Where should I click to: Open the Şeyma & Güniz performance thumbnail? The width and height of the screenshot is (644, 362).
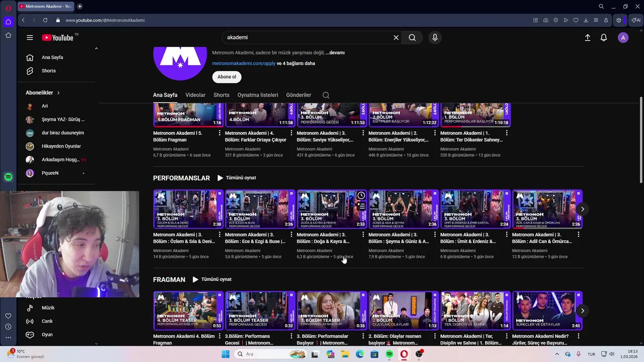pos(404,209)
